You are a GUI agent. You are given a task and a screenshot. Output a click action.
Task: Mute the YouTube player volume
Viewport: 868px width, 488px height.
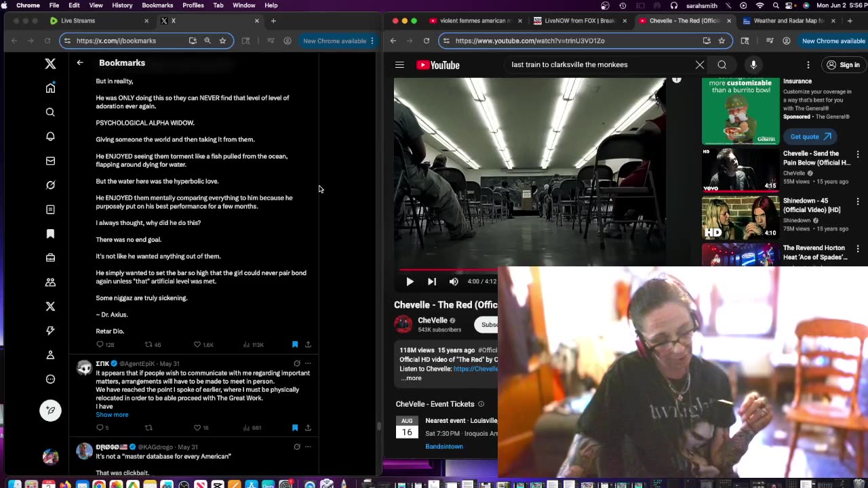[x=454, y=281]
